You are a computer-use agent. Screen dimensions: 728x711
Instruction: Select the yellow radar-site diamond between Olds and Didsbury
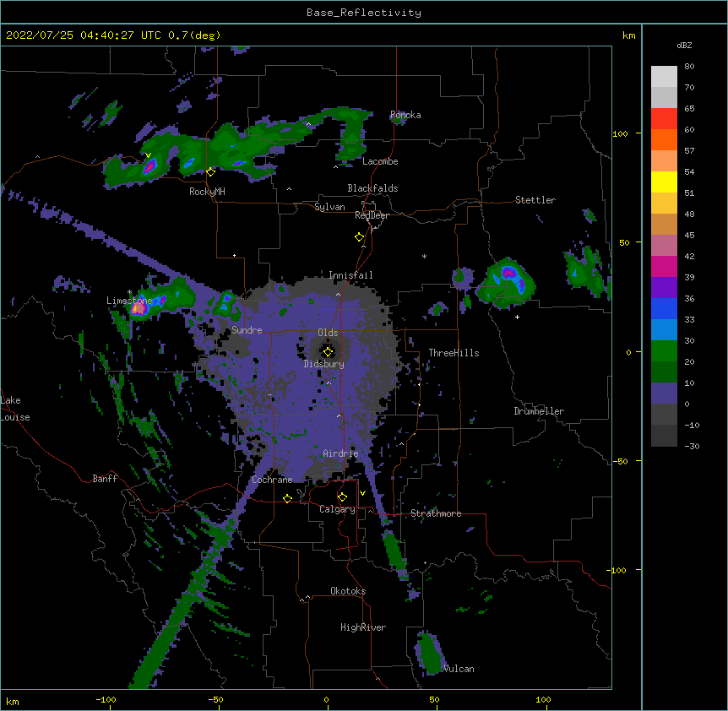click(329, 351)
